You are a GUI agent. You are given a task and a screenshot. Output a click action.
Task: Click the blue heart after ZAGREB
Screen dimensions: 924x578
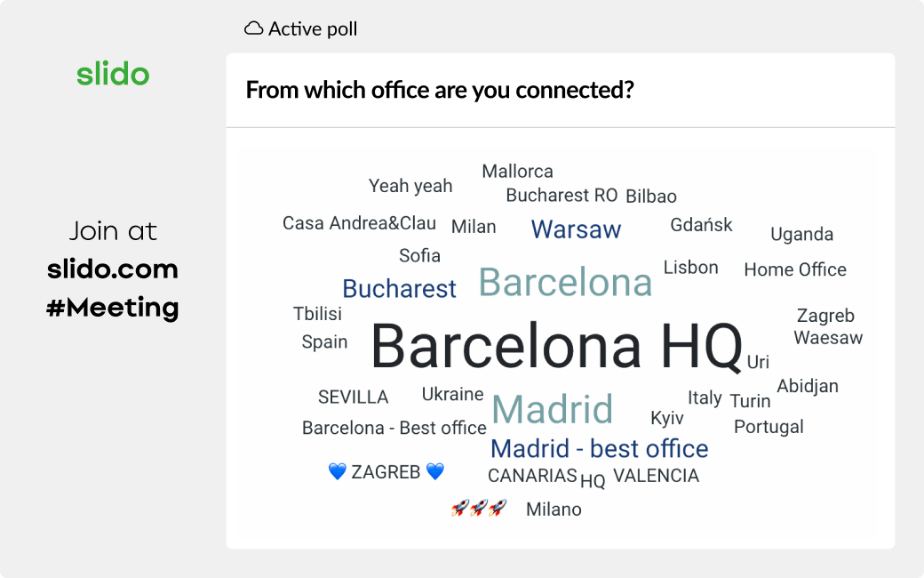coord(434,472)
